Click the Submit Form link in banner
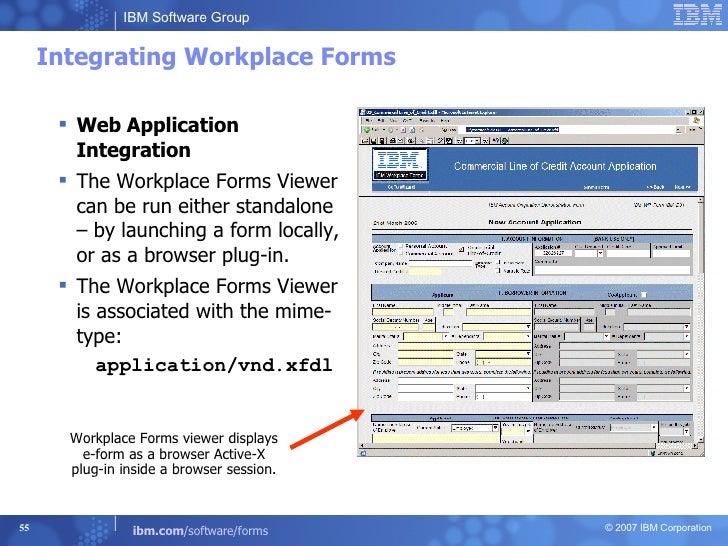Image resolution: width=728 pixels, height=546 pixels. pos(596,187)
